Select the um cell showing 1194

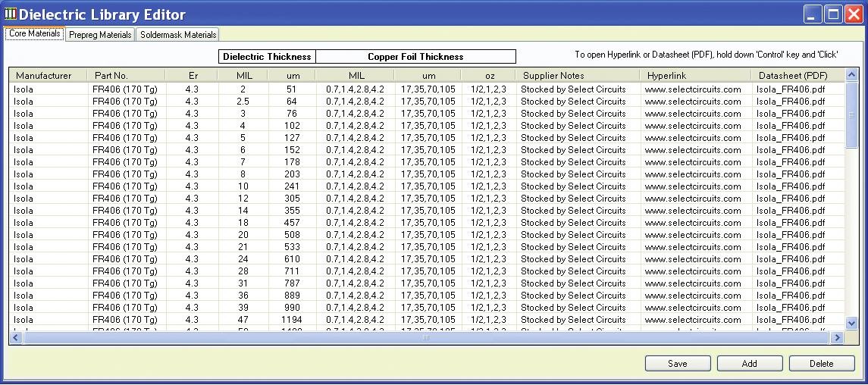coord(292,320)
